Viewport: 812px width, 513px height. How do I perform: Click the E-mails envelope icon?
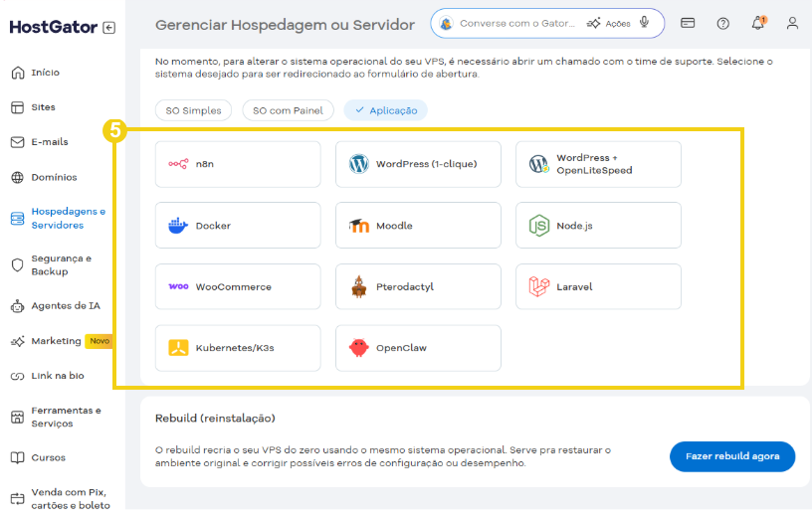tap(18, 142)
